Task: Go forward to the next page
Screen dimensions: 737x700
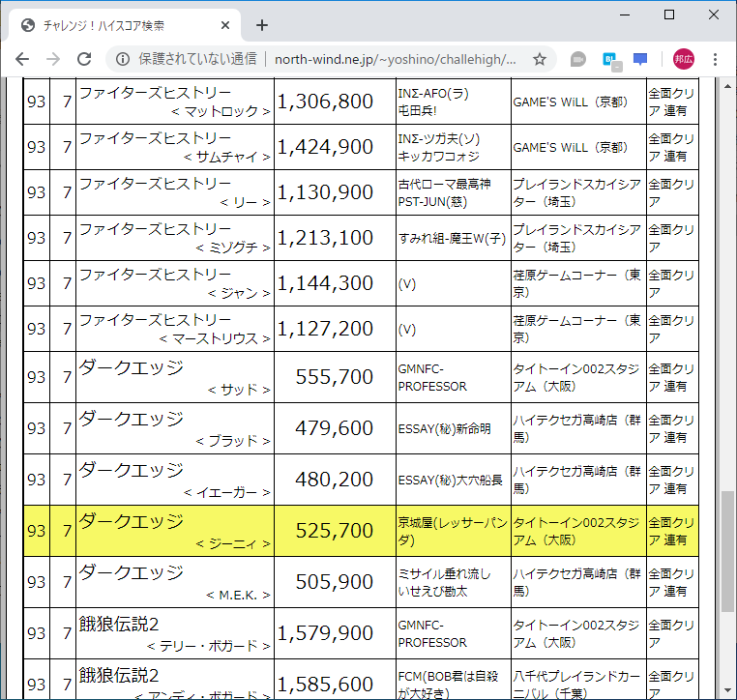Action: pos(53,59)
